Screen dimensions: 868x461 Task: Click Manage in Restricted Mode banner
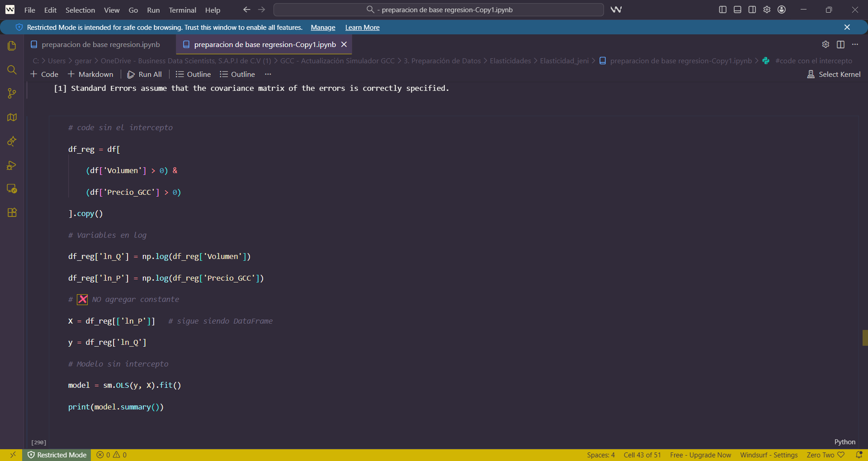click(x=323, y=28)
